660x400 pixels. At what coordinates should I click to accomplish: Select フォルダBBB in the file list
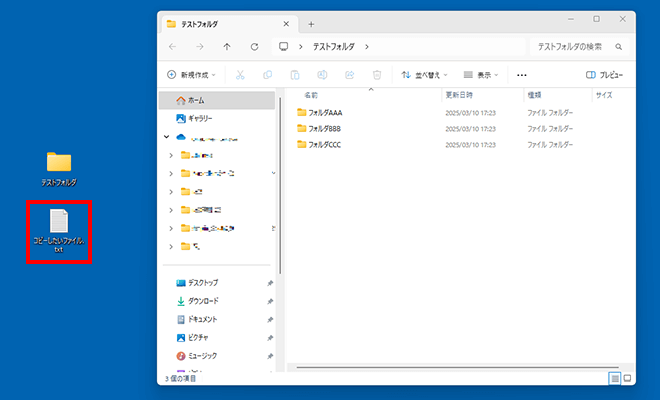point(324,129)
